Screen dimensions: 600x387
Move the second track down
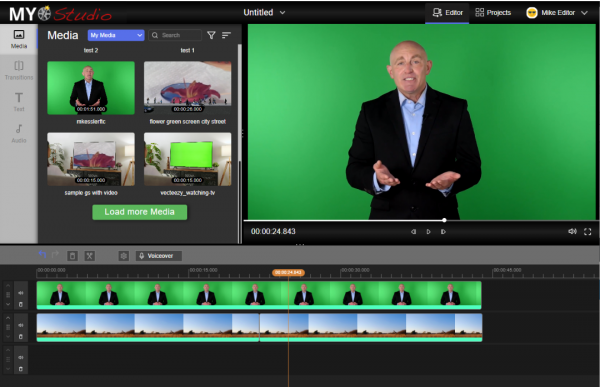click(8, 336)
